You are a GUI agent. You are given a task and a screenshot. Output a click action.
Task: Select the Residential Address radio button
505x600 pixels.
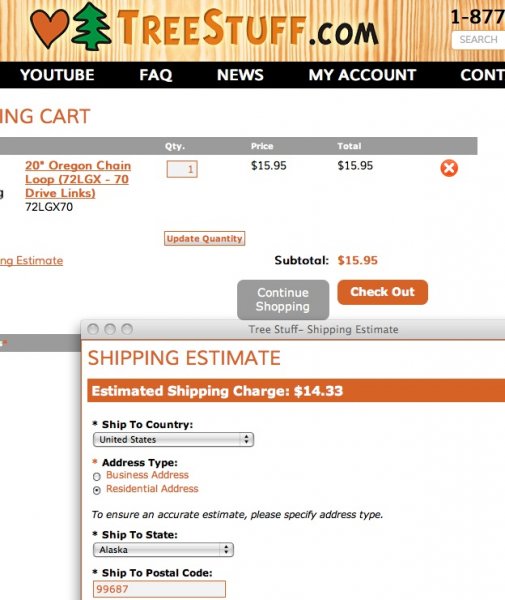[x=97, y=490]
